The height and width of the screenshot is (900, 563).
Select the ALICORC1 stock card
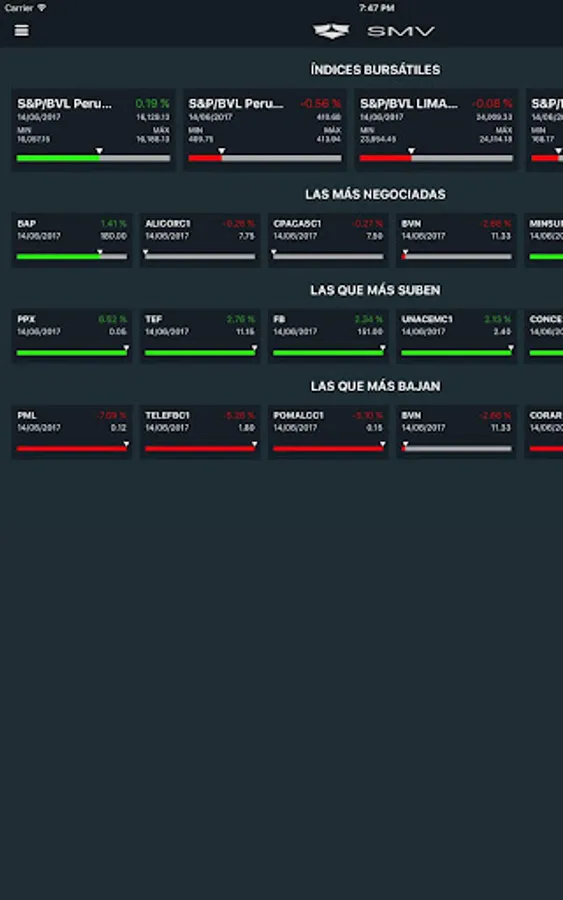click(200, 240)
